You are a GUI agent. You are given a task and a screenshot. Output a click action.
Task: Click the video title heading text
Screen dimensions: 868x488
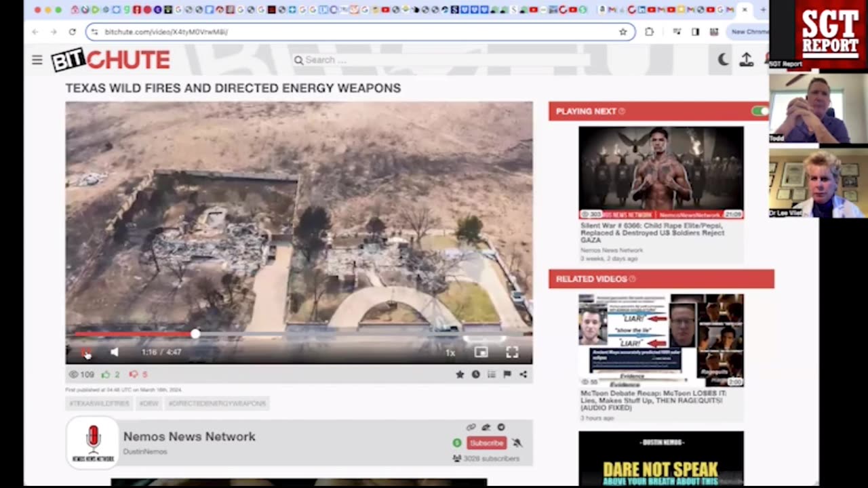point(233,88)
